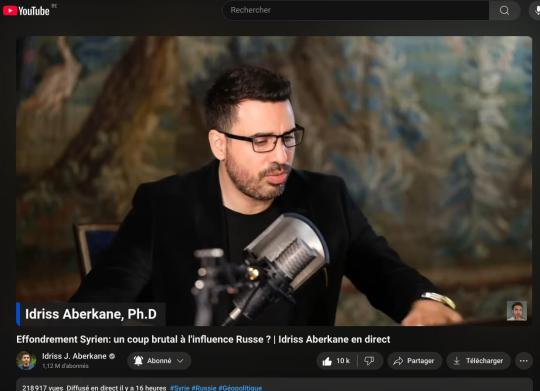The height and width of the screenshot is (391, 540).
Task: Click the magnifying glass search button
Action: click(x=504, y=10)
